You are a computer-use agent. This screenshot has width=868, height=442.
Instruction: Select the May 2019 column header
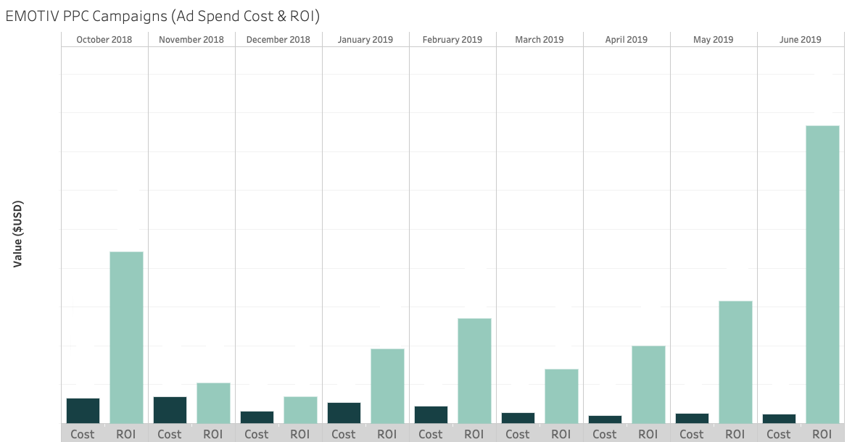tap(713, 39)
